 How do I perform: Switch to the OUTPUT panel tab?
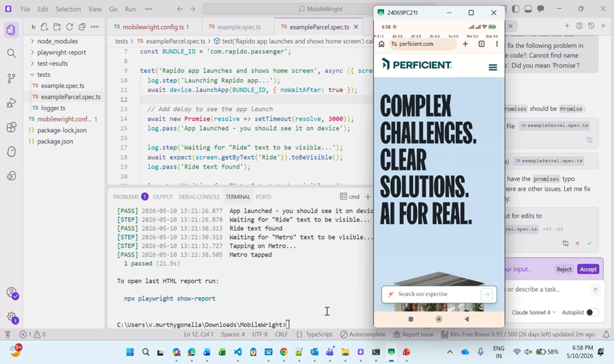(x=163, y=196)
